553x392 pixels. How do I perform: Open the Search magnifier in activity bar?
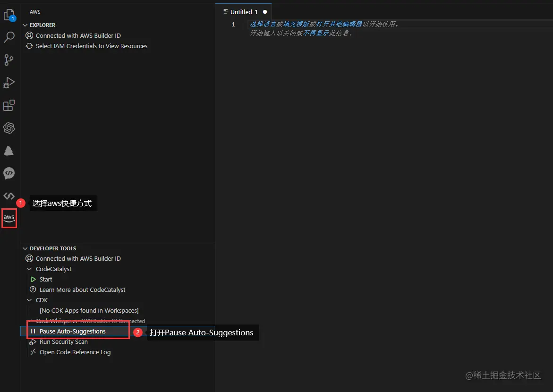tap(9, 37)
